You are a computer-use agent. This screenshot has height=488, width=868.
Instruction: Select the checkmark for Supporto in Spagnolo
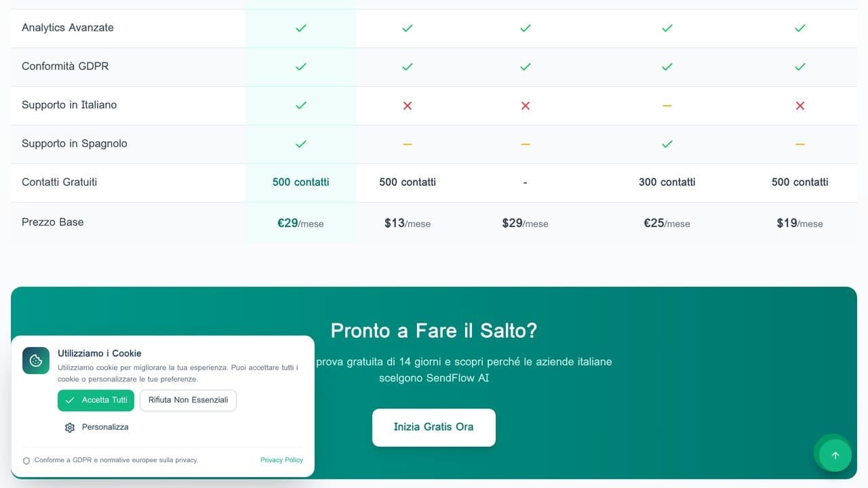click(x=300, y=144)
